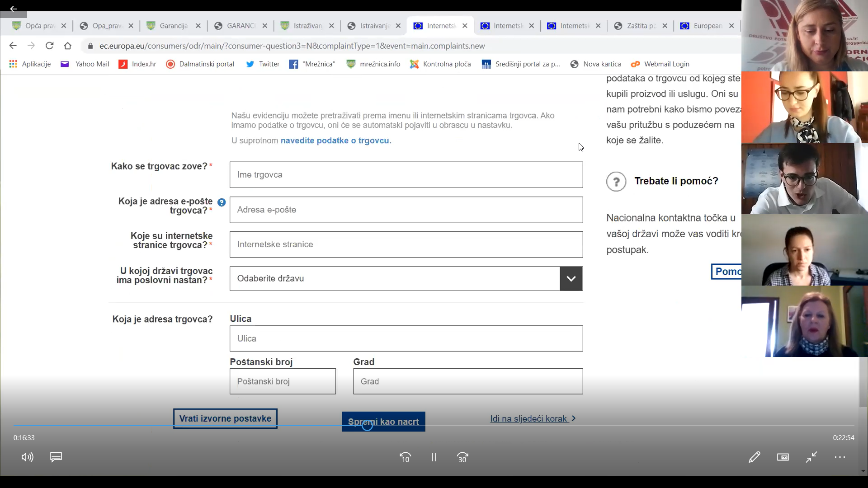The width and height of the screenshot is (868, 488).
Task: Click the pencil edit icon
Action: pos(754,457)
